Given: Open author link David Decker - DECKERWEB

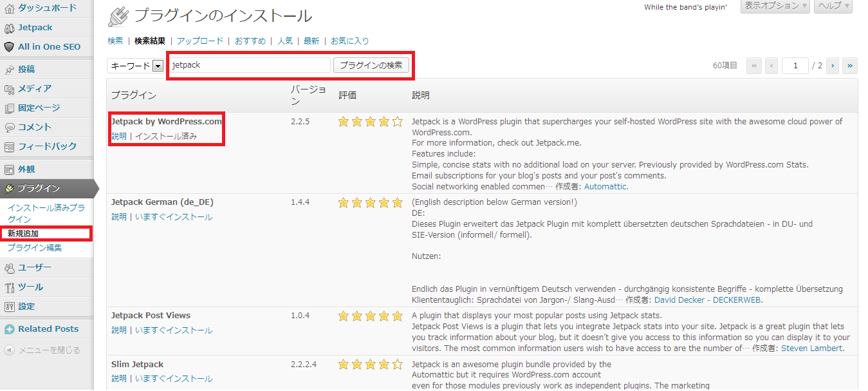Looking at the screenshot, I should coord(708,300).
